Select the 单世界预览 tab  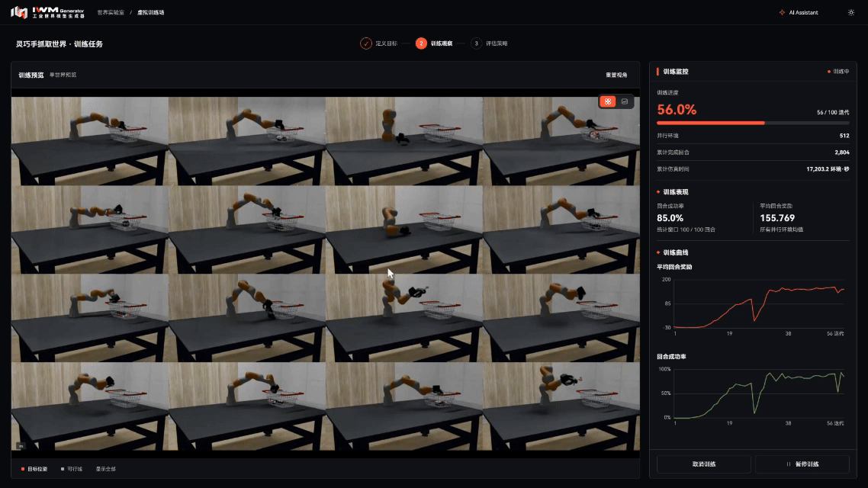63,75
